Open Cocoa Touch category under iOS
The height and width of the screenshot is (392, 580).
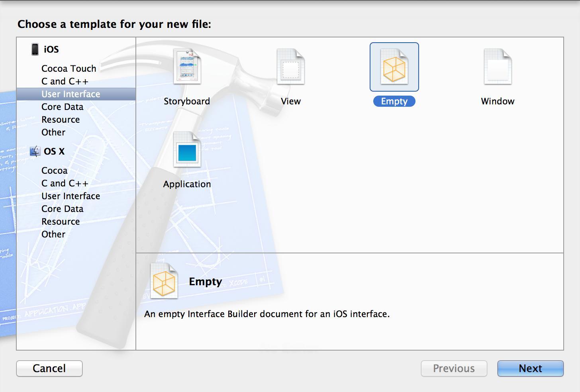coord(69,69)
